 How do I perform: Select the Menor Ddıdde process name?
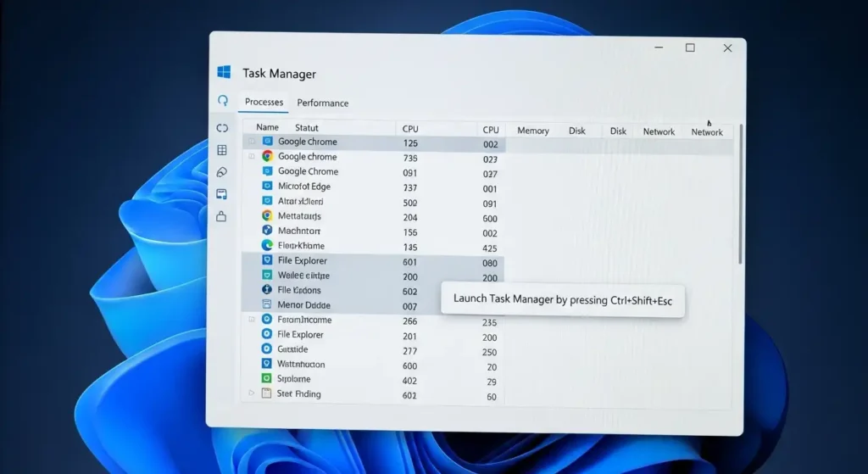click(x=304, y=305)
